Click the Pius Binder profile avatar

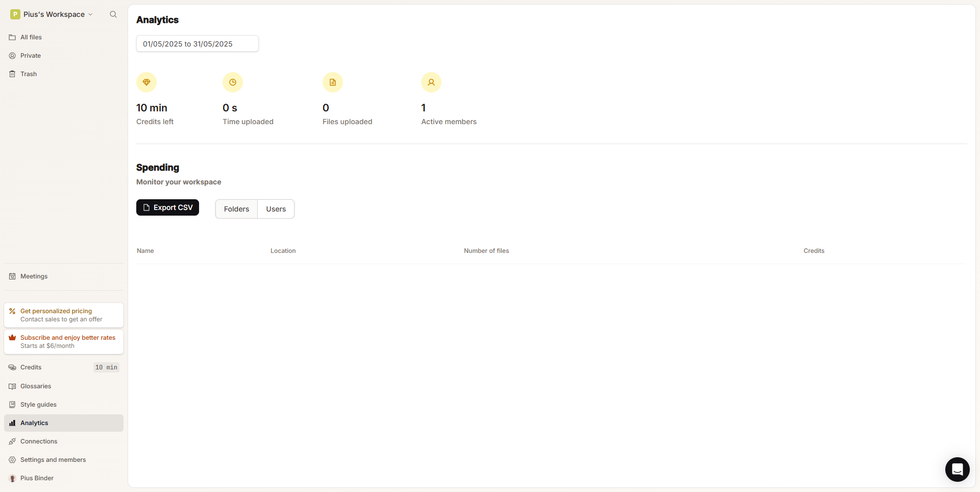(x=12, y=478)
